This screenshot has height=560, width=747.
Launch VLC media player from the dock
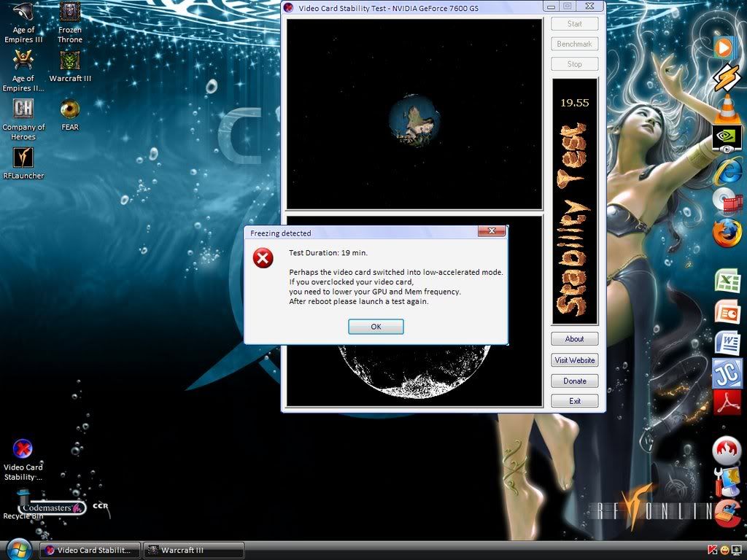[728, 109]
